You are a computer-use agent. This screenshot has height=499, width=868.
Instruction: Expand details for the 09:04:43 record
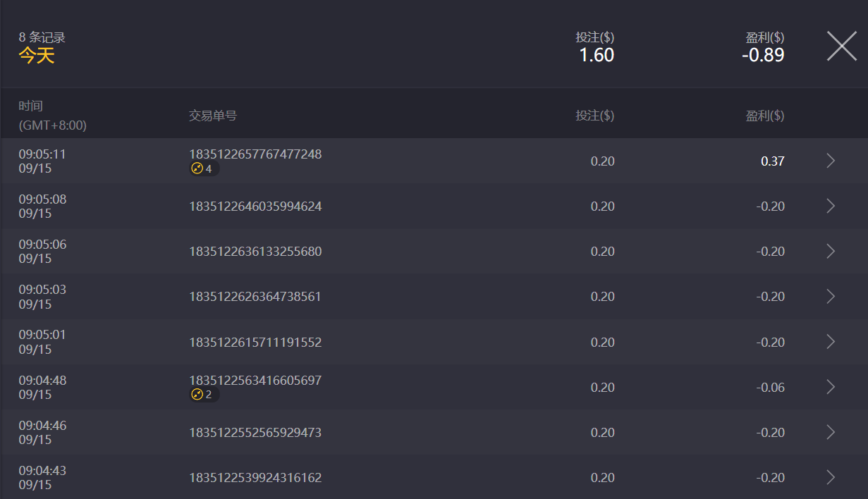coord(831,477)
